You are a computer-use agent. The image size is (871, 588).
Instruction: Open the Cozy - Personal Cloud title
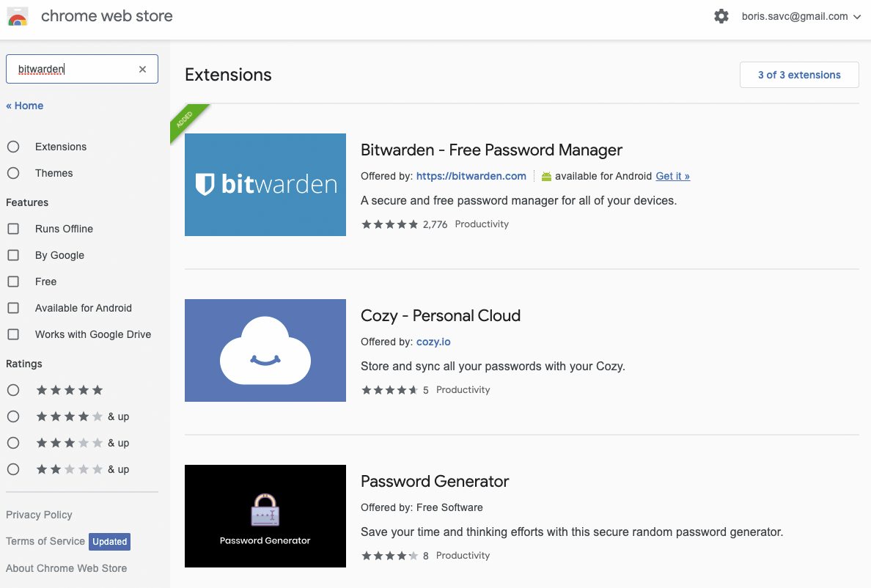tap(441, 315)
